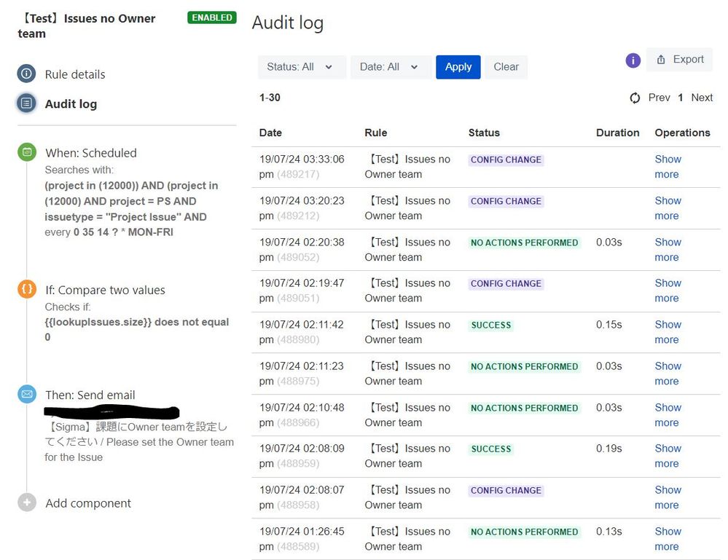This screenshot has width=728, height=560.
Task: Click the Clear filter button
Action: [x=506, y=67]
